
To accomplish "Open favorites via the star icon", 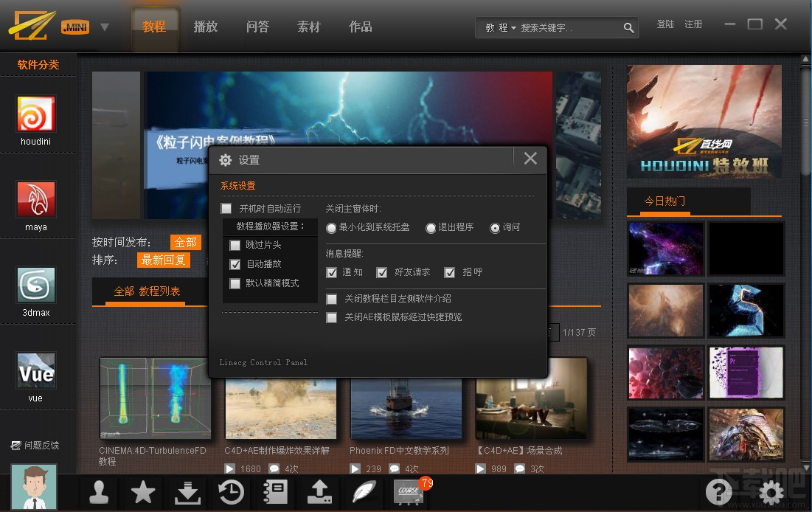I will click(142, 492).
